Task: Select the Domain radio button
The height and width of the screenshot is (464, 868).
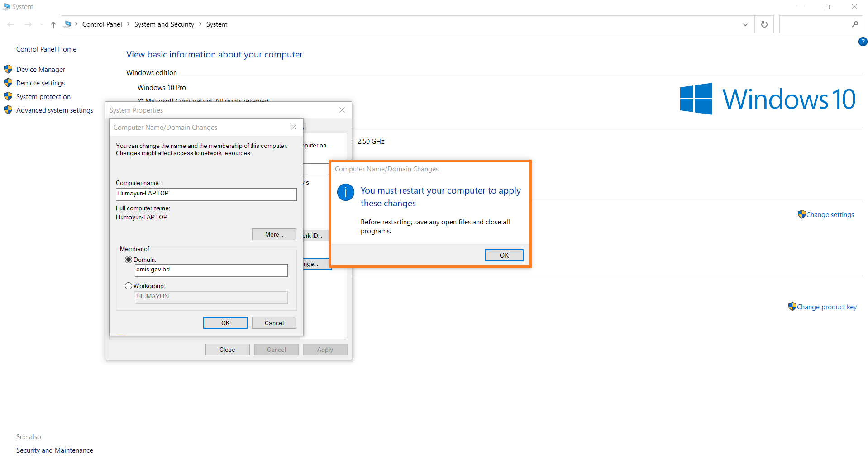Action: point(129,260)
